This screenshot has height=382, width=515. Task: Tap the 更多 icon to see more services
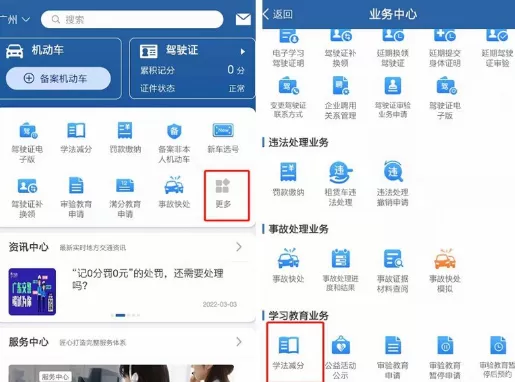point(223,193)
